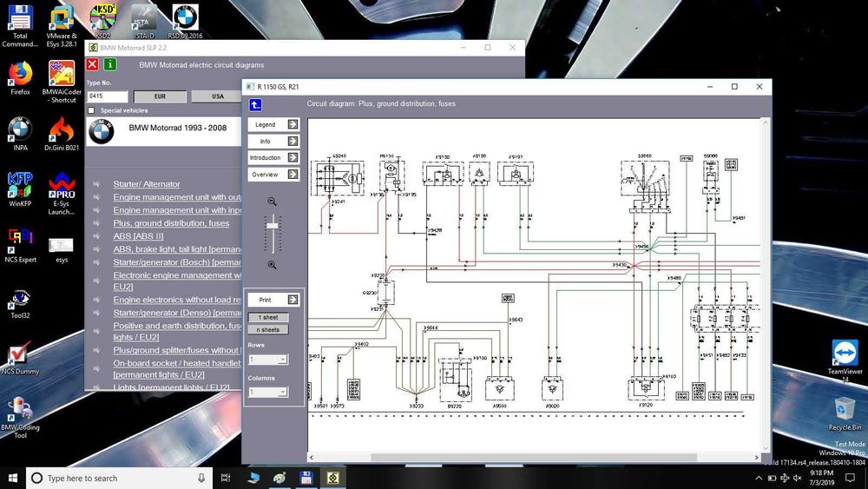Show hidden system tray icons

[759, 478]
